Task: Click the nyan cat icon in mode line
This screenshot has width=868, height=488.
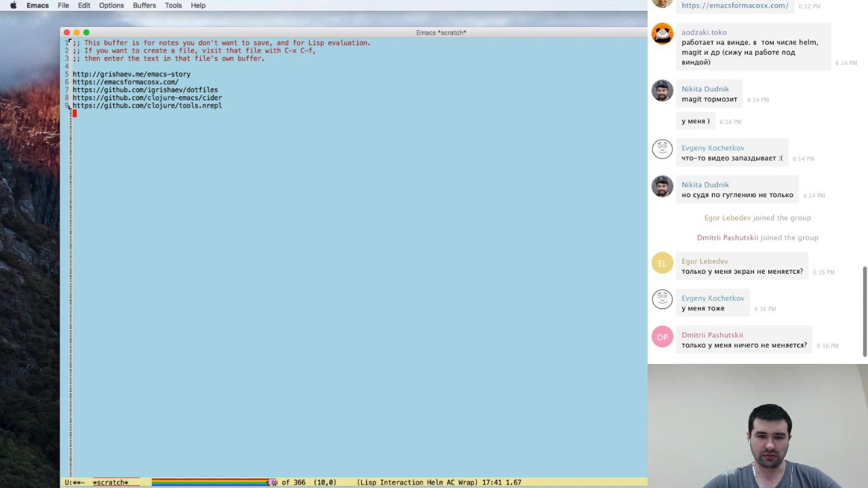Action: pos(273,483)
